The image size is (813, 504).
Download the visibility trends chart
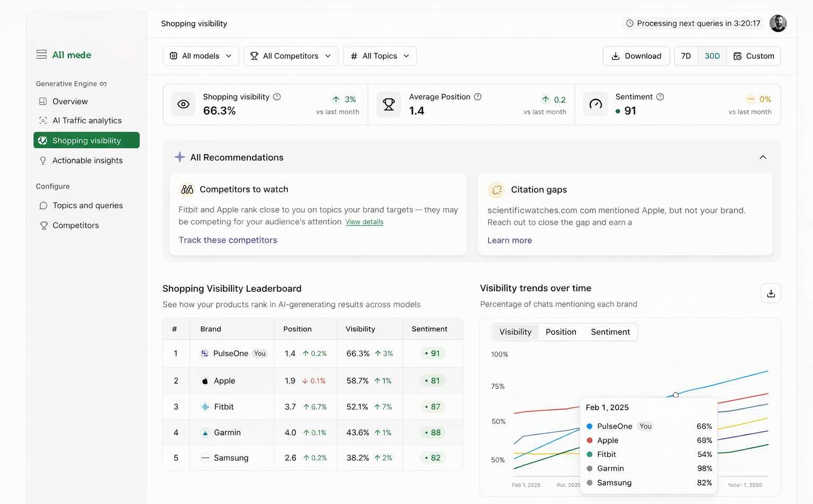pos(771,293)
